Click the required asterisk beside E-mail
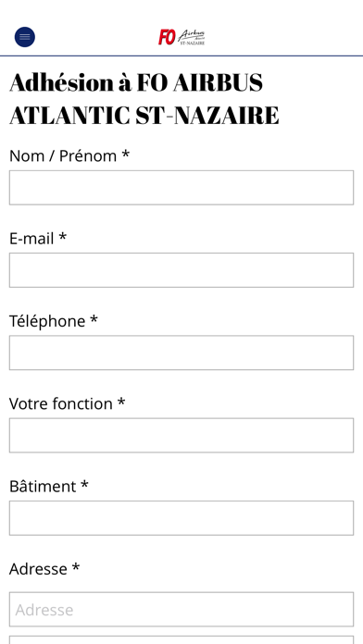Image resolution: width=363 pixels, height=644 pixels. click(x=62, y=237)
